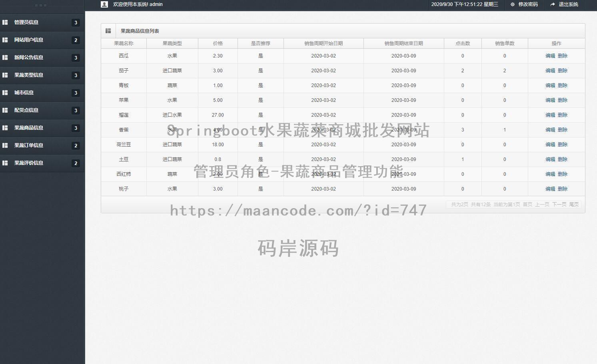This screenshot has width=597, height=364.
Task: Go to 首页 in pagination
Action: [x=527, y=205]
